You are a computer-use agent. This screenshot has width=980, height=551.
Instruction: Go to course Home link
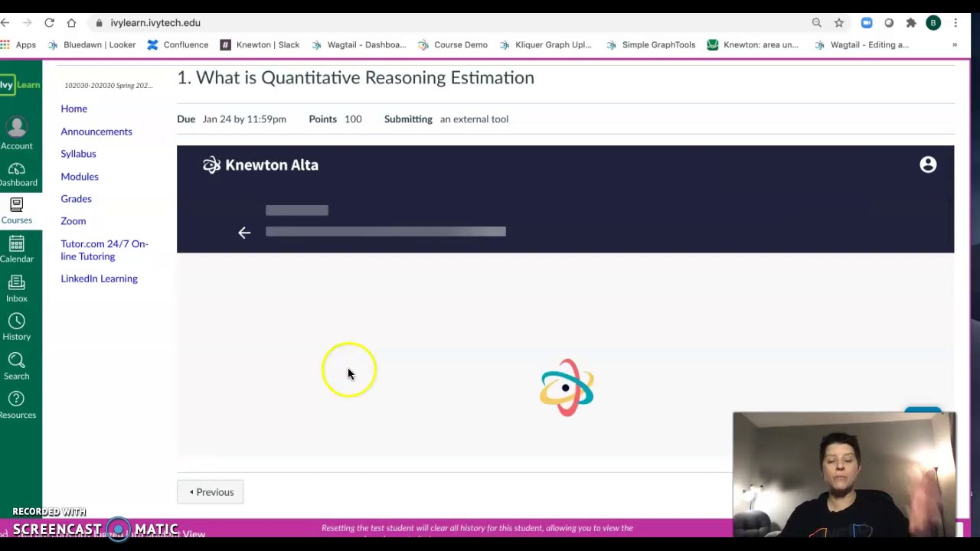pos(74,109)
